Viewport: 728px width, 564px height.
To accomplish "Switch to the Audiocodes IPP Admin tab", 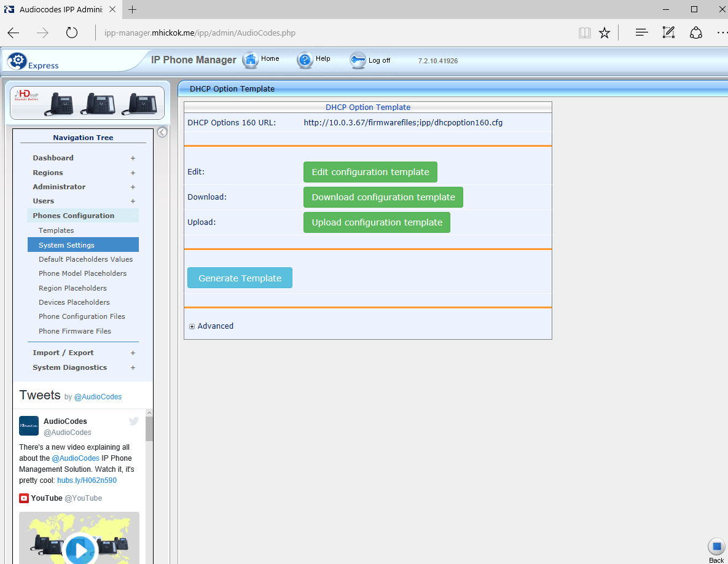I will click(x=60, y=10).
